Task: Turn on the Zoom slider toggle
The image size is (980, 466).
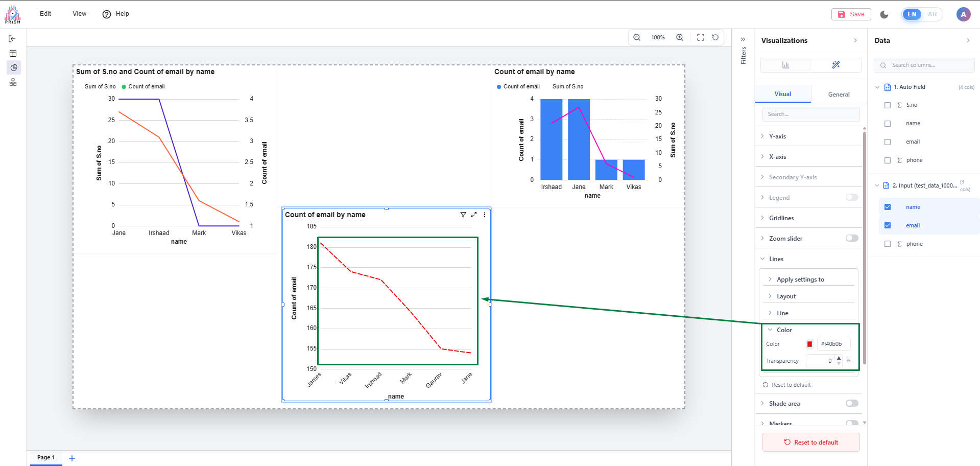Action: [x=851, y=238]
